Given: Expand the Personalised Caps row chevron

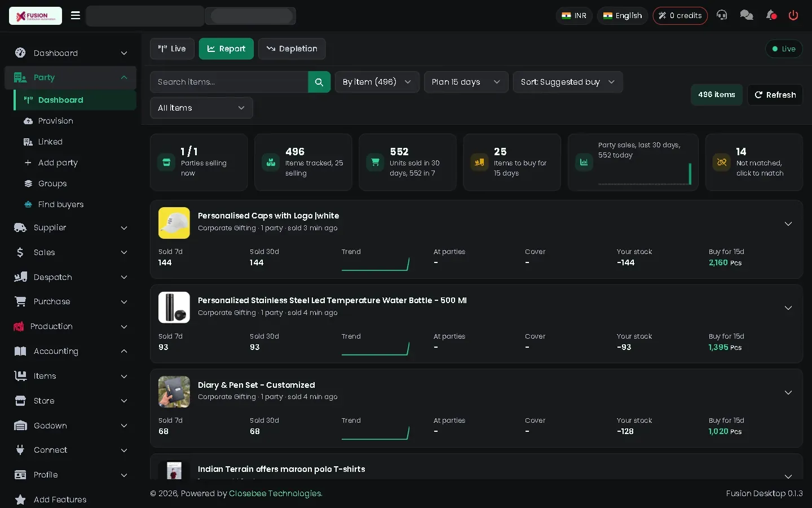Looking at the screenshot, I should (x=788, y=224).
